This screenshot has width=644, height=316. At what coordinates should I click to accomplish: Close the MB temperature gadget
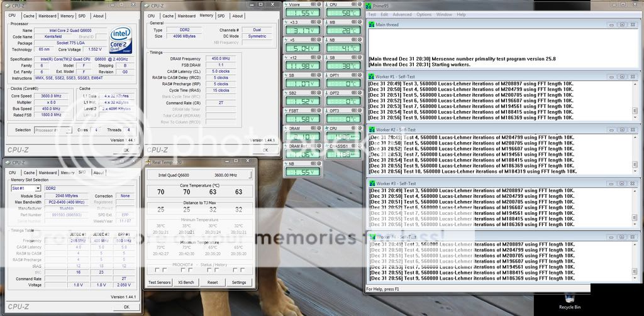pos(360,22)
